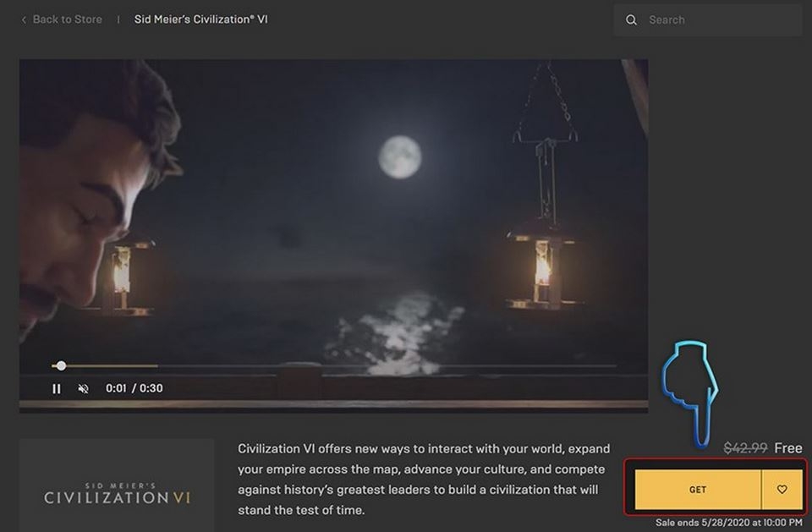Screen dimensions: 812x532
Task: Click the crossed-out $42.99 price
Action: pyautogui.click(x=745, y=448)
